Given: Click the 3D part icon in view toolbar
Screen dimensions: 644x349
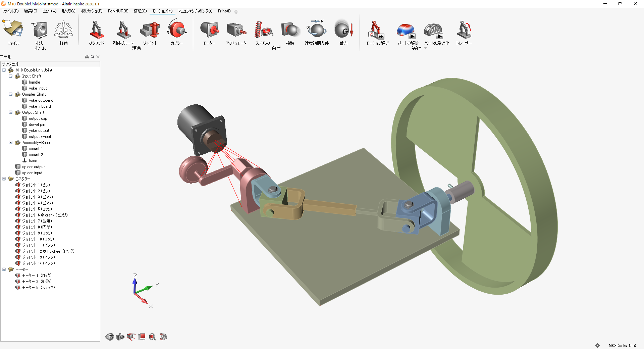Looking at the screenshot, I should 163,337.
